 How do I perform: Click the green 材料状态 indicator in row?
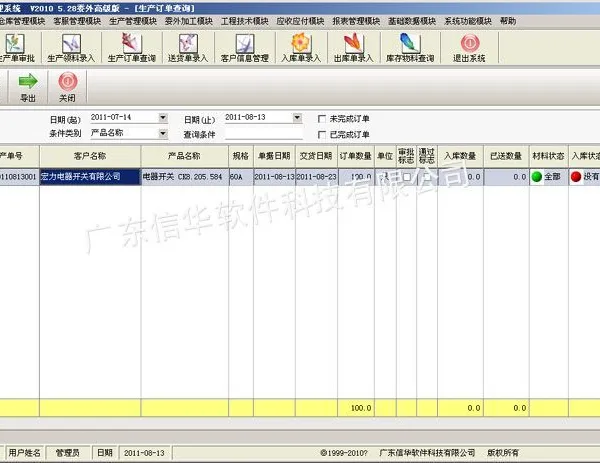[x=537, y=177]
